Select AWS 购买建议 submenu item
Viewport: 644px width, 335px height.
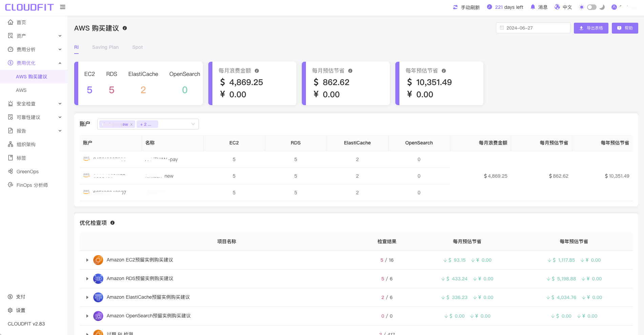pyautogui.click(x=34, y=77)
